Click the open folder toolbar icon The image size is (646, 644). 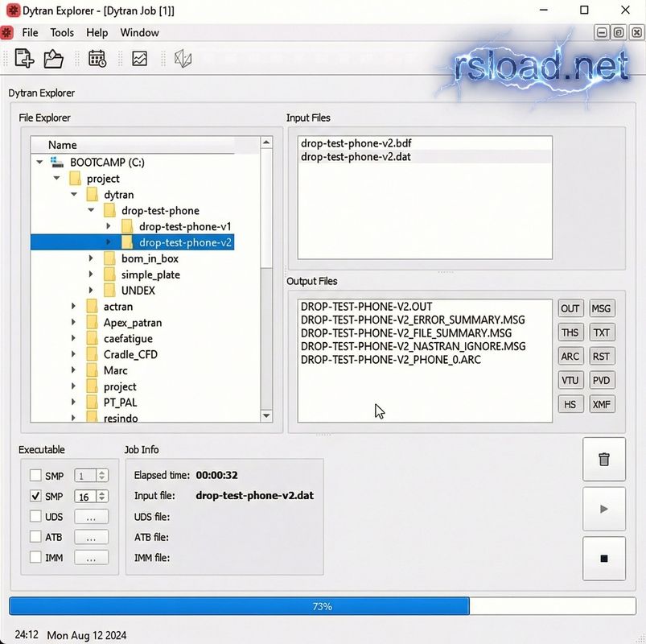tap(53, 59)
